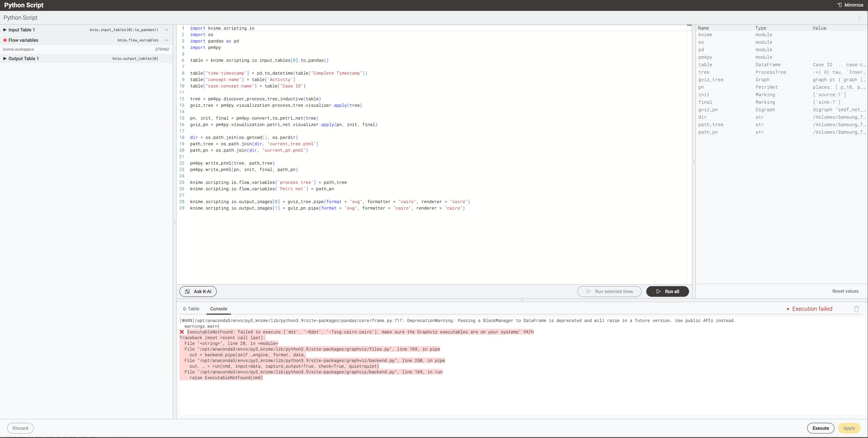
Task: Expand the Output Table 1 section
Action: point(4,58)
